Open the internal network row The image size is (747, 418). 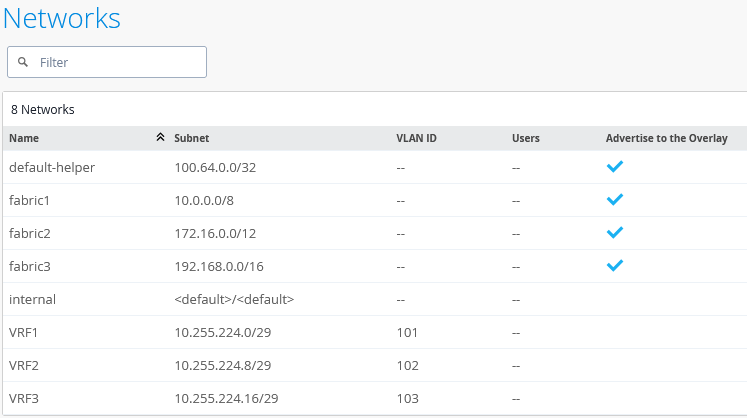click(x=374, y=299)
